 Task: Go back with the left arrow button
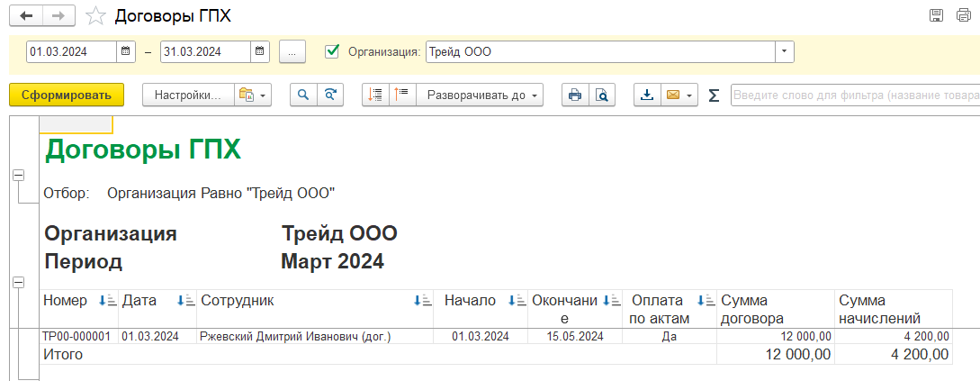[x=26, y=15]
